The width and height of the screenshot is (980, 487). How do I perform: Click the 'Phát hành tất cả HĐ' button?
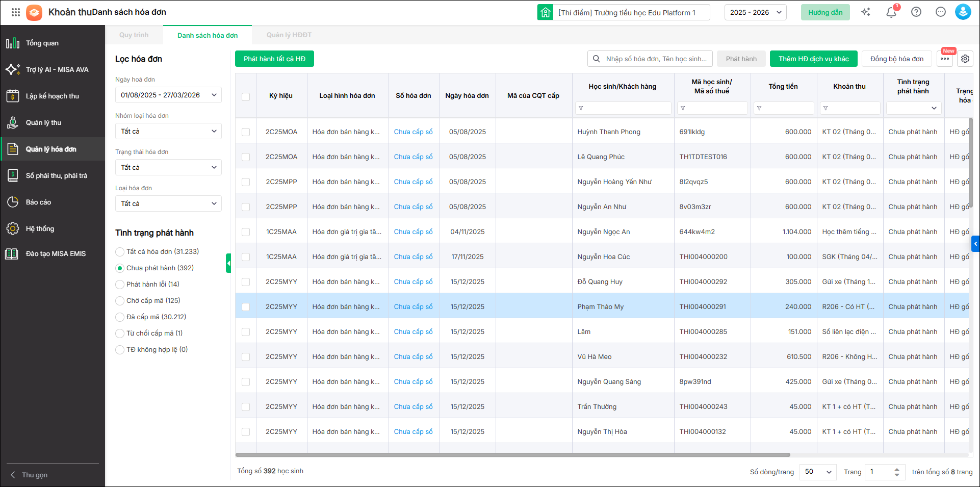[274, 59]
